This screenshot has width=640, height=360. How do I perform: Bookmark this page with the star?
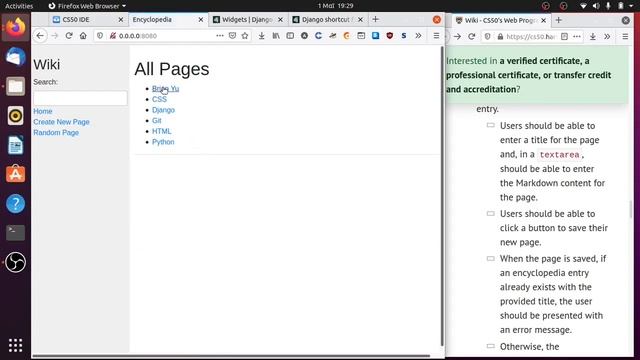pos(245,36)
